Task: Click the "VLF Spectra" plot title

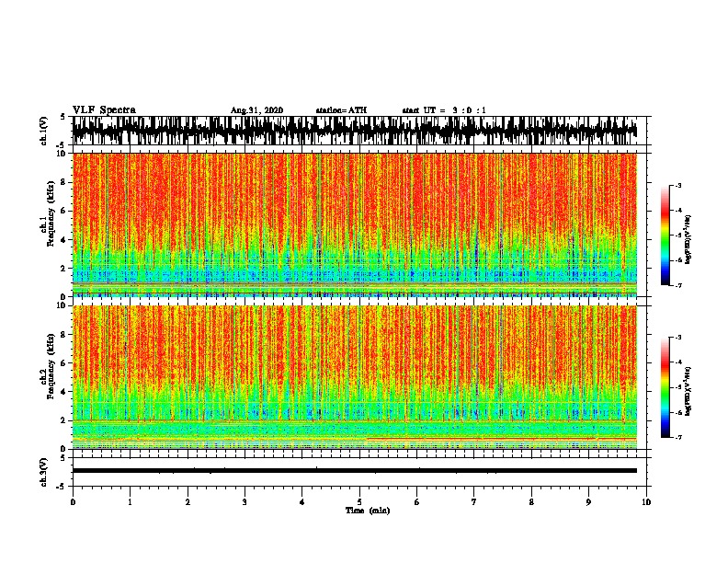Action: tap(104, 110)
